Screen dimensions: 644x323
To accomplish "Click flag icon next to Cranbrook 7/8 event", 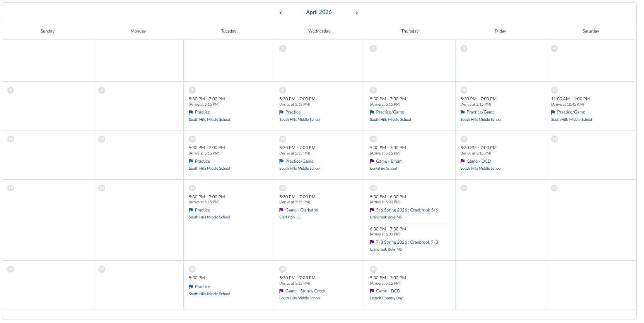I will (x=372, y=242).
